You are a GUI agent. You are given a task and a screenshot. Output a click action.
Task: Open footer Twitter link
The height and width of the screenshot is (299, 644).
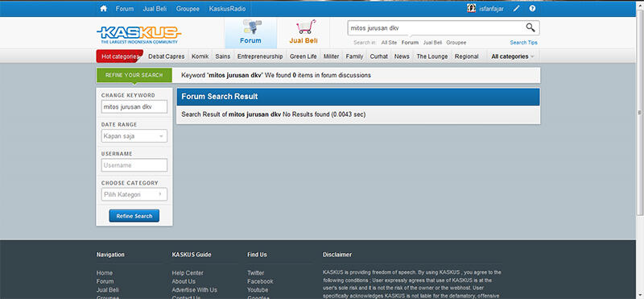coord(255,272)
